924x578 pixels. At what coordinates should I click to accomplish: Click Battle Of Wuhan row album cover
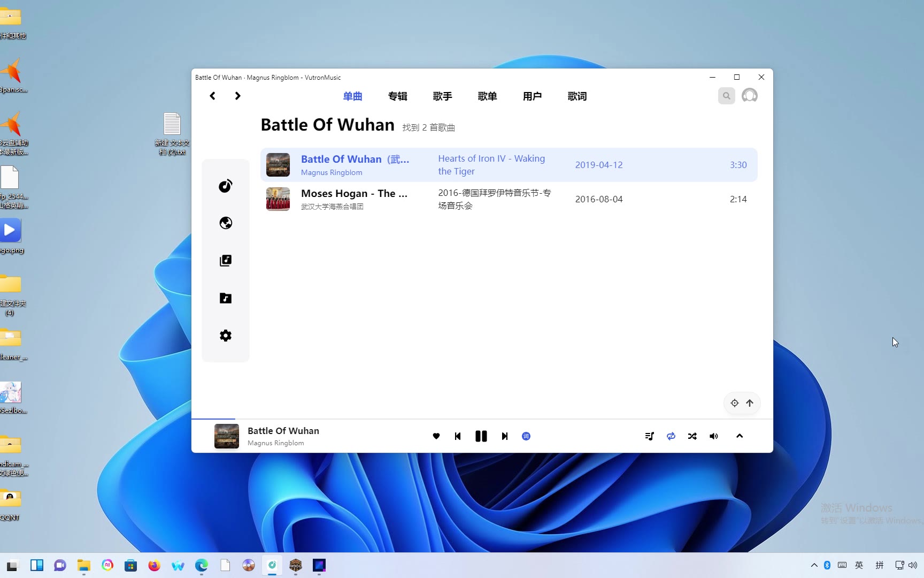pyautogui.click(x=278, y=165)
